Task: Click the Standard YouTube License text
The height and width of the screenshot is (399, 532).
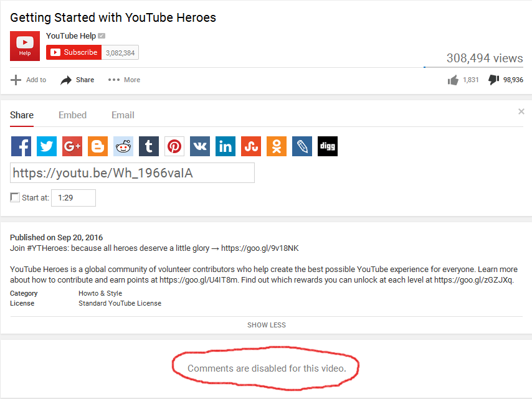Action: (x=120, y=303)
